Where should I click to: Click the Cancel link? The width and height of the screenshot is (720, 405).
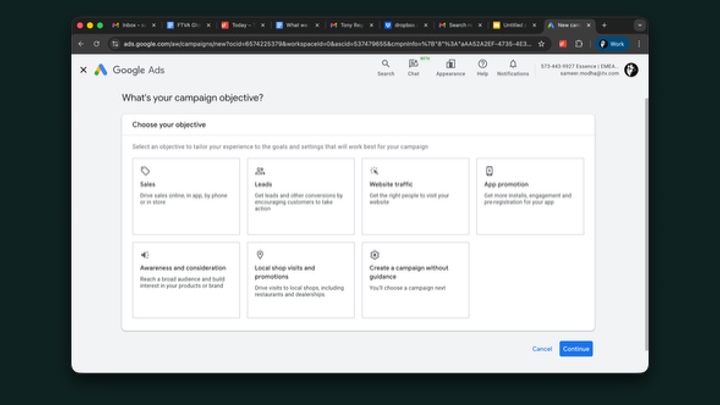click(x=542, y=349)
